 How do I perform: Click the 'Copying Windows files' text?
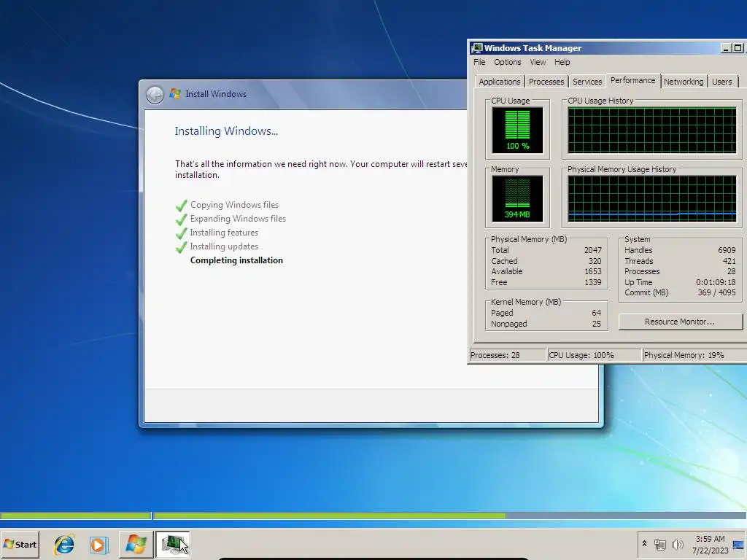tap(234, 205)
